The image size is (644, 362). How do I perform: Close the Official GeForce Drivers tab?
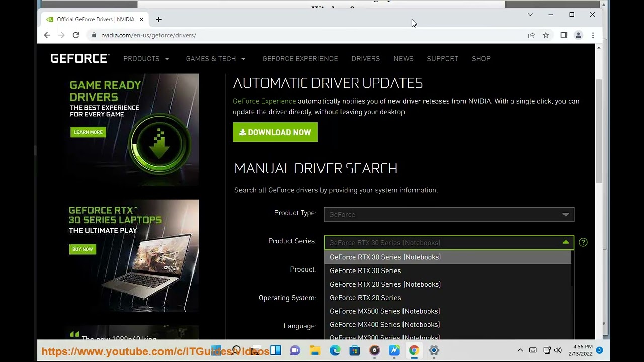tap(141, 19)
